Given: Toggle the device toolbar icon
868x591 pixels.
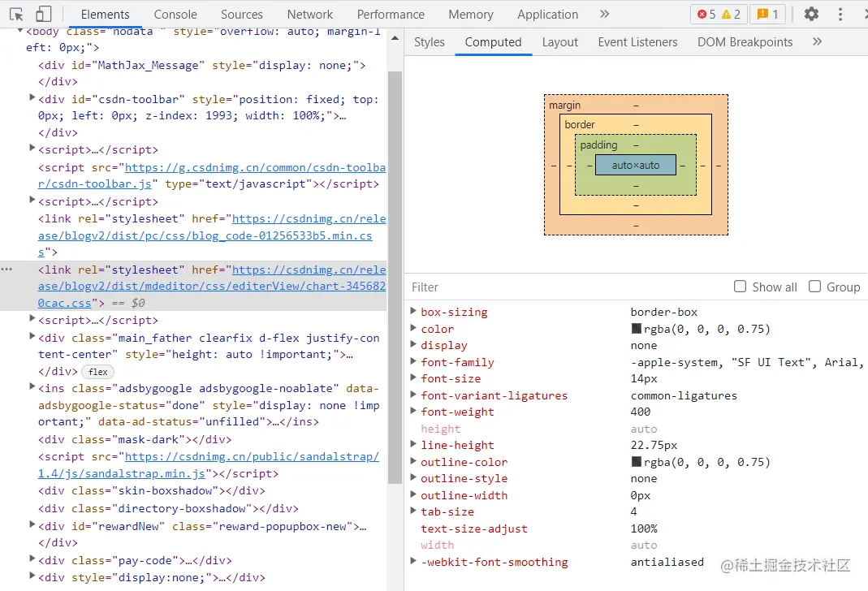Looking at the screenshot, I should [x=43, y=15].
